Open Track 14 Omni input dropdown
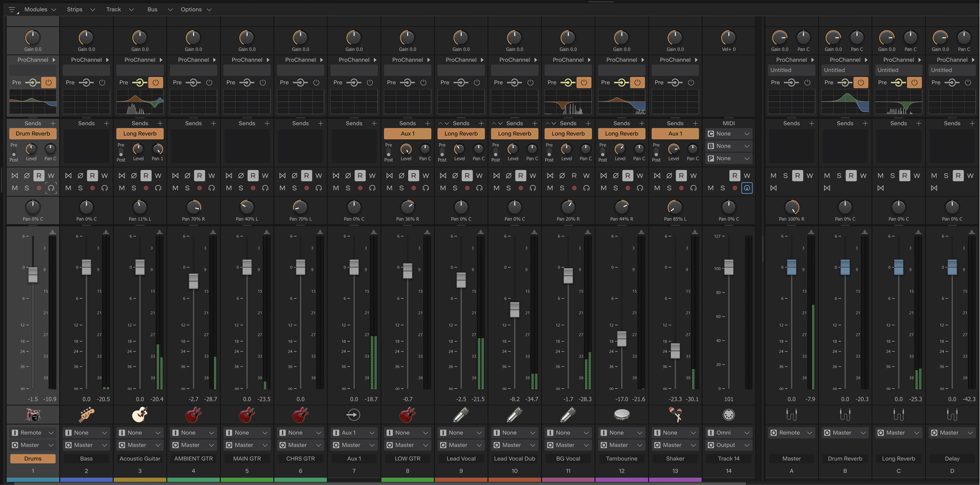The image size is (980, 485). click(x=728, y=432)
